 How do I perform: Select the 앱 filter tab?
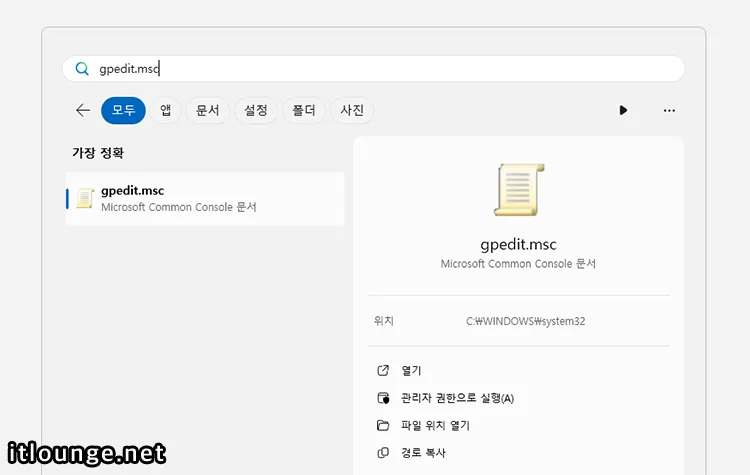(165, 110)
